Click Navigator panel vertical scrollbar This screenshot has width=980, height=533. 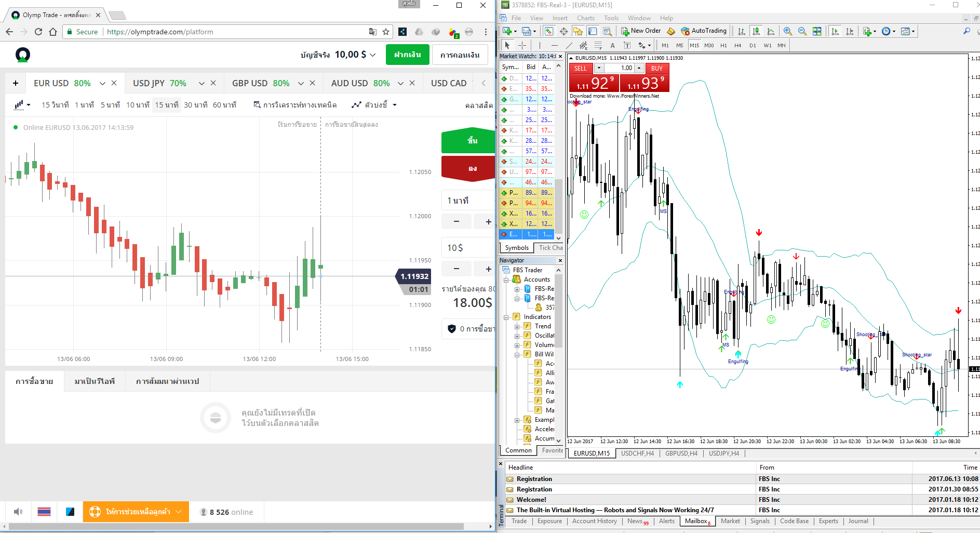coord(559,312)
